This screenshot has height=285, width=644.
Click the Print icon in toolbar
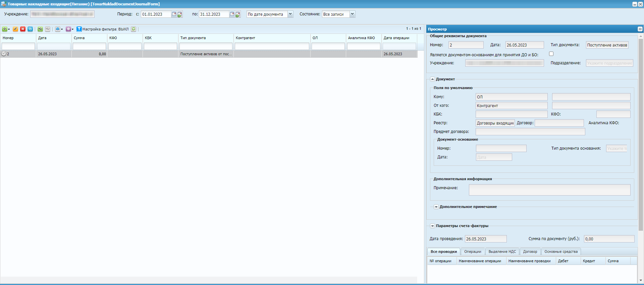coord(57,29)
